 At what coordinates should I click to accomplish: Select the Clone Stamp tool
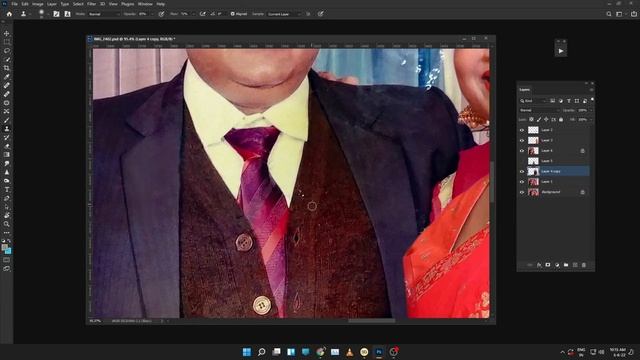pos(7,129)
